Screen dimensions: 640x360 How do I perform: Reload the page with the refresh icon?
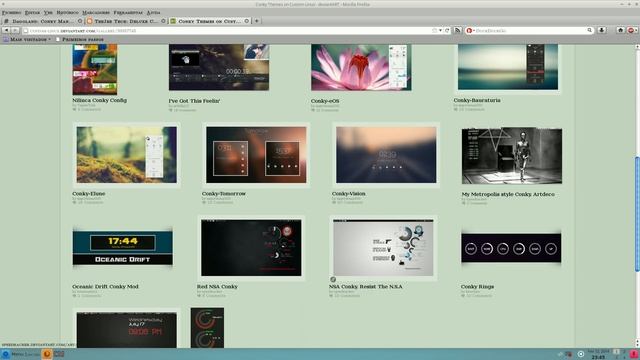point(447,31)
